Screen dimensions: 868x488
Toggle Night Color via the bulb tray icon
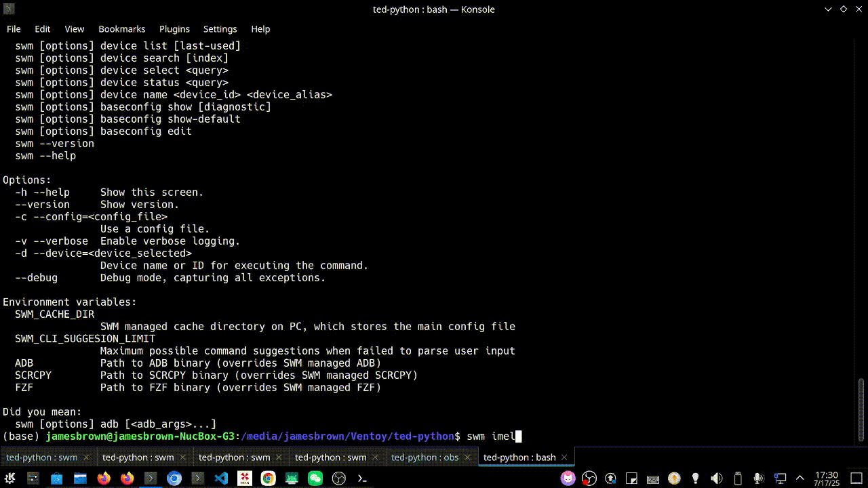coord(695,478)
